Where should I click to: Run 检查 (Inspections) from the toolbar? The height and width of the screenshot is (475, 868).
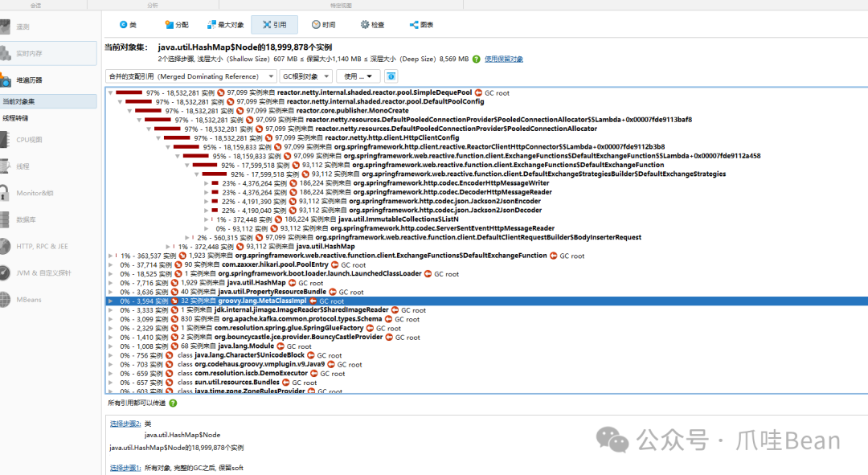coord(371,24)
